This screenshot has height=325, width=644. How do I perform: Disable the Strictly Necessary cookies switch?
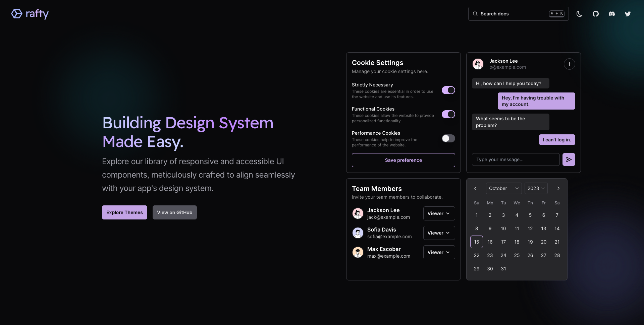point(448,90)
